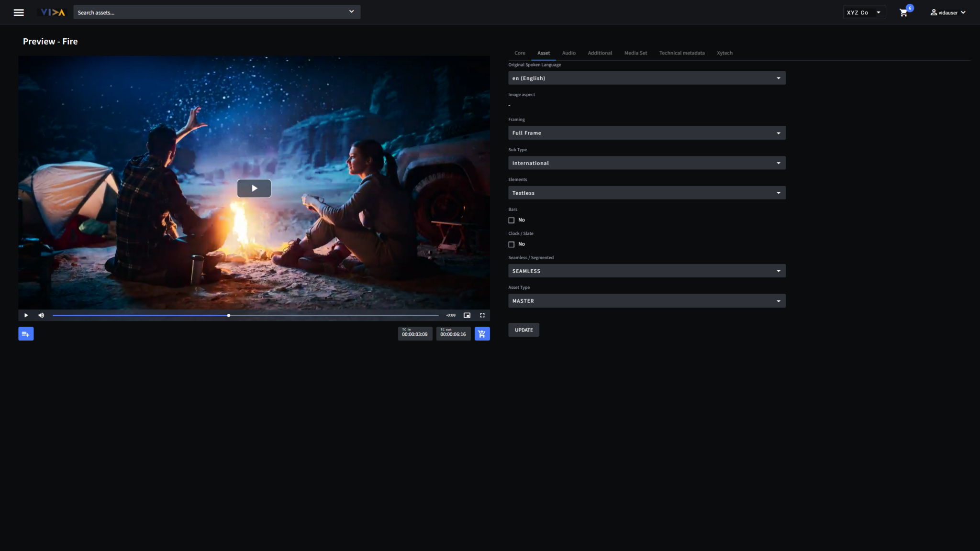This screenshot has width=980, height=551.
Task: Open the hamburger main menu
Action: [19, 12]
